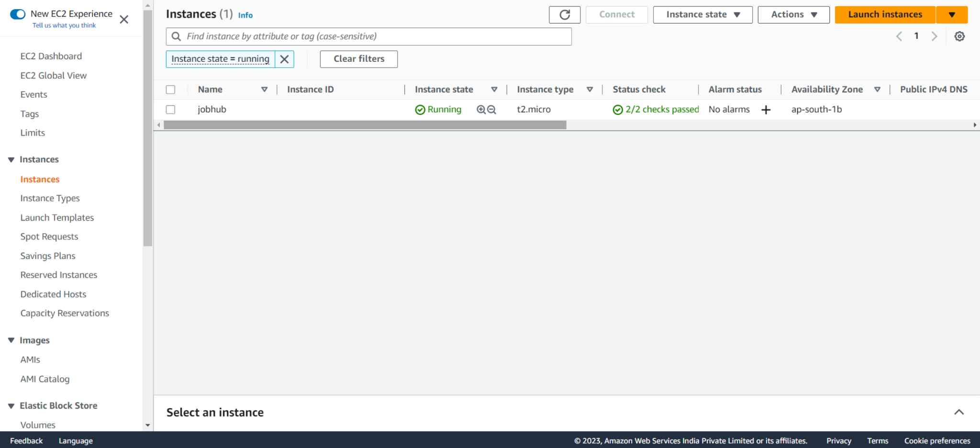Click the table horizontal scrollbar thumb
Viewport: 980px width, 448px height.
(365, 125)
